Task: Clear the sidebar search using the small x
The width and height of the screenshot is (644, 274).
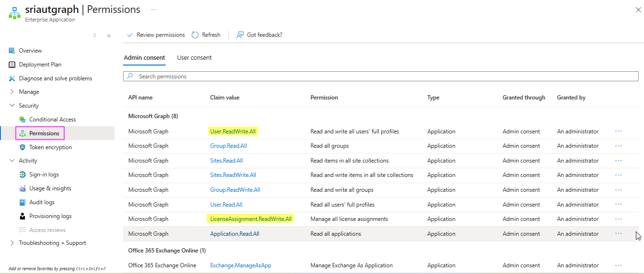Action: [x=94, y=35]
